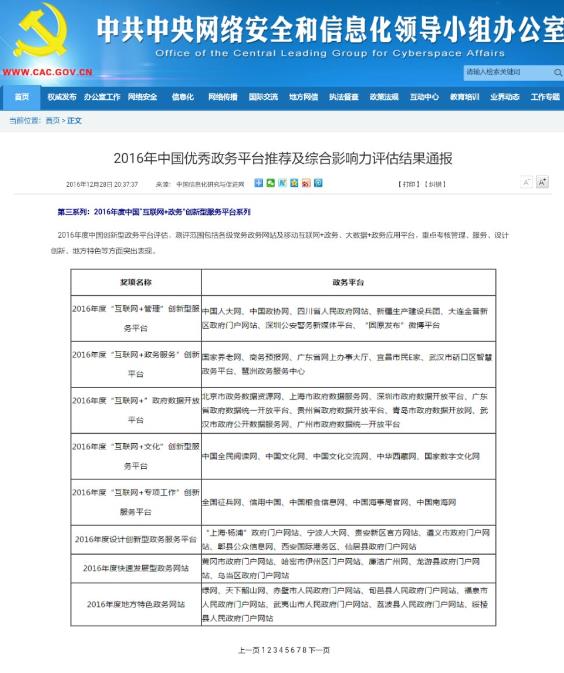
Task: Click the WWW.CAC.GOV.CN site address
Action: pos(48,72)
